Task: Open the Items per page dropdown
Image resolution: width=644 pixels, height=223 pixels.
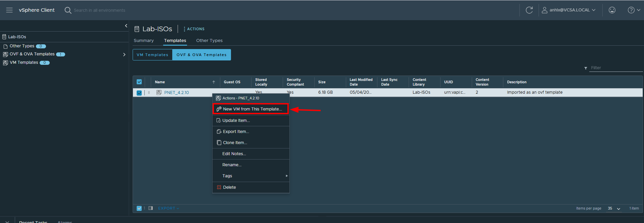Action: 614,209
